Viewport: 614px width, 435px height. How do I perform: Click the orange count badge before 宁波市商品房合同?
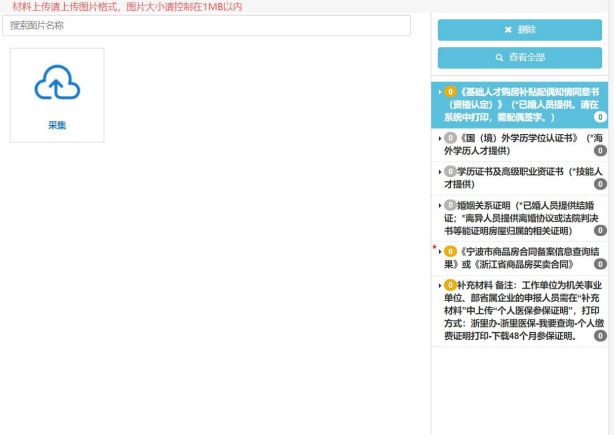click(450, 251)
